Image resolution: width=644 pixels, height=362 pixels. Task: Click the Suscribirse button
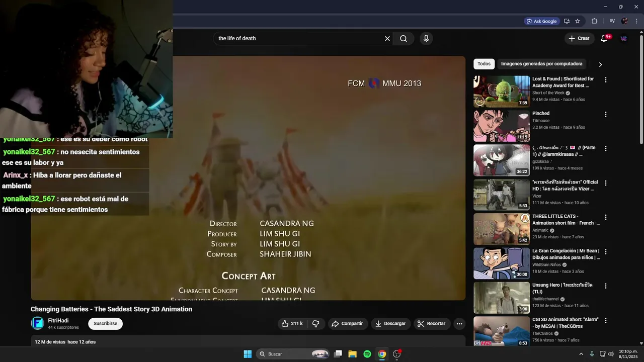[x=105, y=324]
